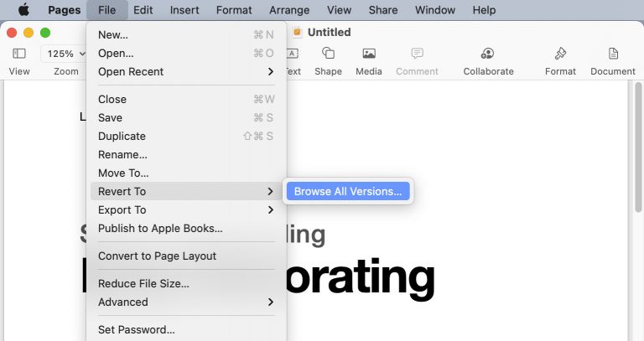
Task: Select Publish to Apple Books...
Action: (185, 228)
